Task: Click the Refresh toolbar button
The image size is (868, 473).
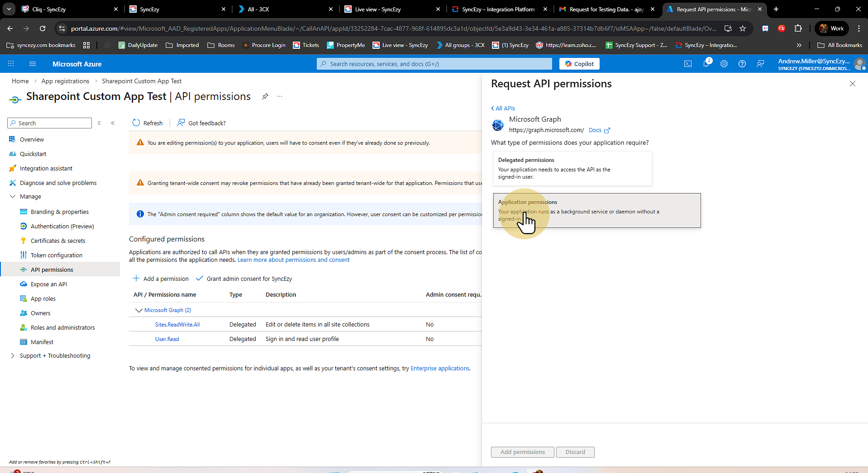Action: (148, 123)
